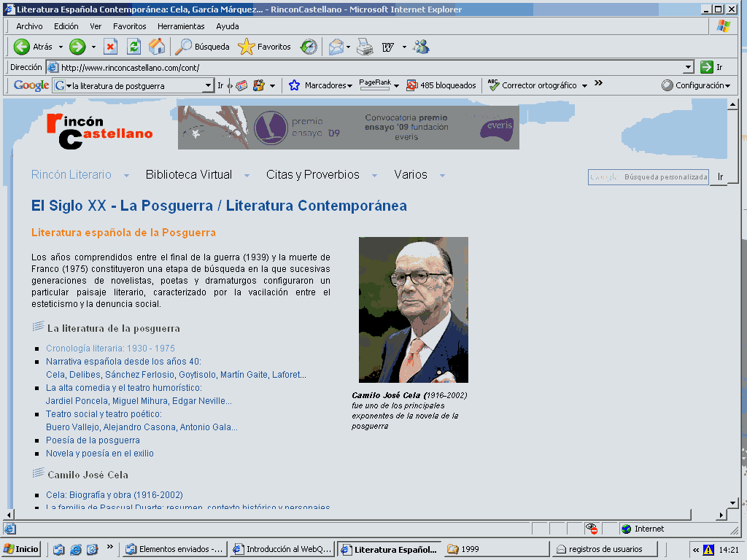
Task: Click the Mail envelope icon
Action: 336,47
